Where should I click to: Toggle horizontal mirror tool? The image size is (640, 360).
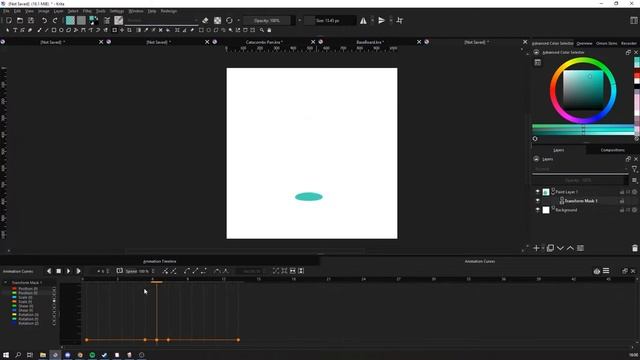[x=363, y=20]
